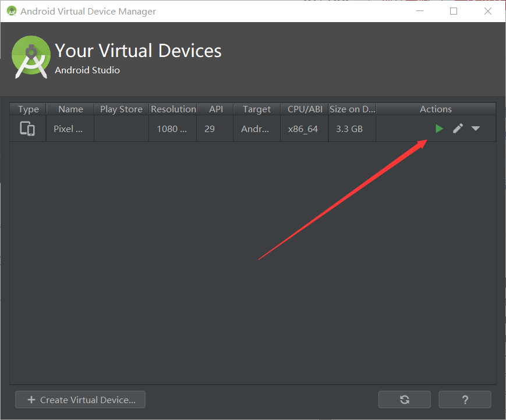This screenshot has width=506, height=420.
Task: Sort by the API column header
Action: (216, 109)
